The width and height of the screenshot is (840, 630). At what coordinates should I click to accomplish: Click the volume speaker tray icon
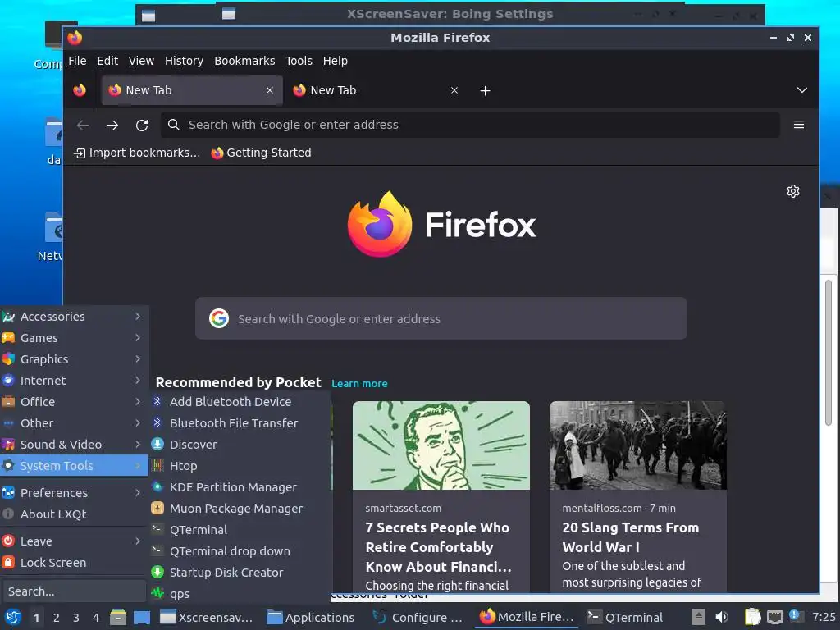pos(722,617)
